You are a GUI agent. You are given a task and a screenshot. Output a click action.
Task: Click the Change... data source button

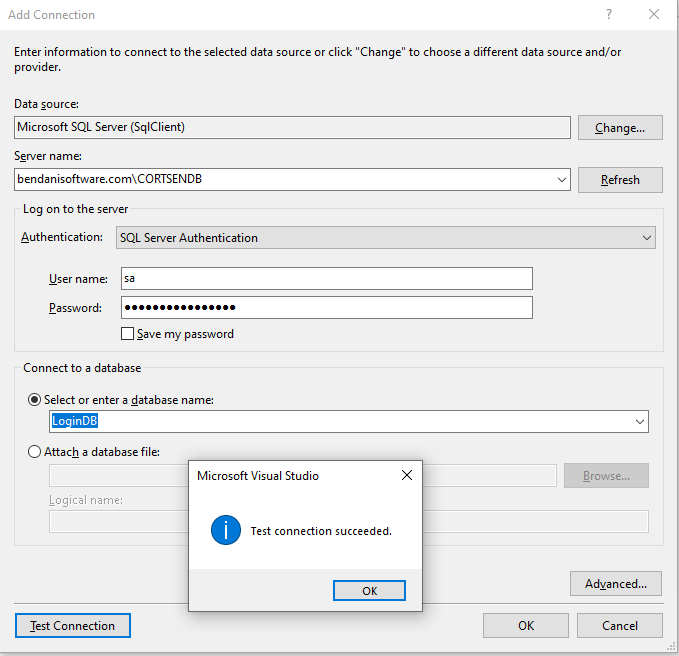click(x=620, y=128)
